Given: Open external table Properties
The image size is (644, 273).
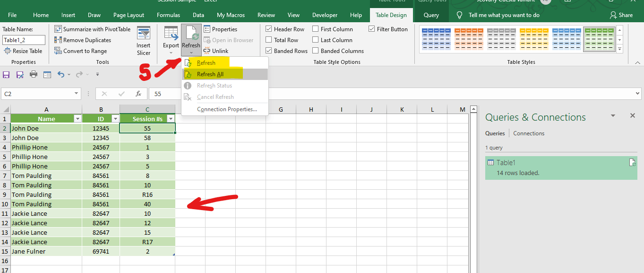Looking at the screenshot, I should (221, 29).
